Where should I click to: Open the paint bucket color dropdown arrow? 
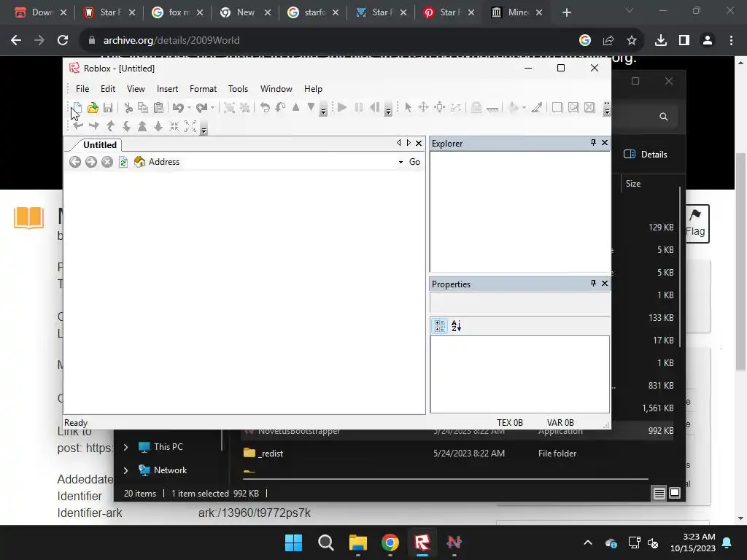(x=524, y=108)
